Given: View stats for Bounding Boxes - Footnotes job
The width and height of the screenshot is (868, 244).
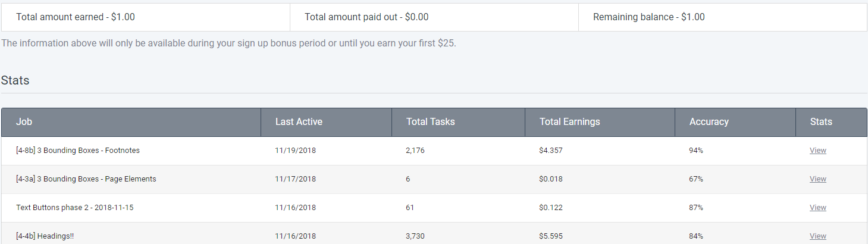Looking at the screenshot, I should (817, 151).
